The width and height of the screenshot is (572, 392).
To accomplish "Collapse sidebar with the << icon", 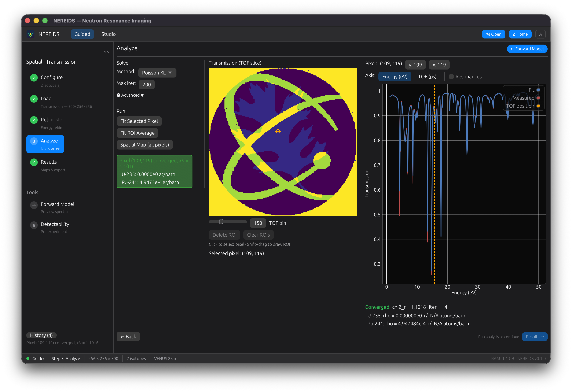I will (x=106, y=52).
